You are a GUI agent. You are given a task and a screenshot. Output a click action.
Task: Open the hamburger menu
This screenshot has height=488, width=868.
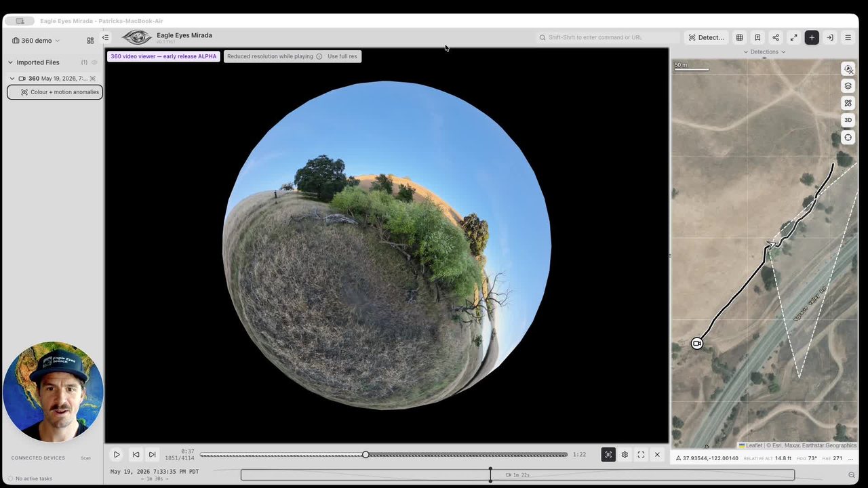pyautogui.click(x=848, y=37)
